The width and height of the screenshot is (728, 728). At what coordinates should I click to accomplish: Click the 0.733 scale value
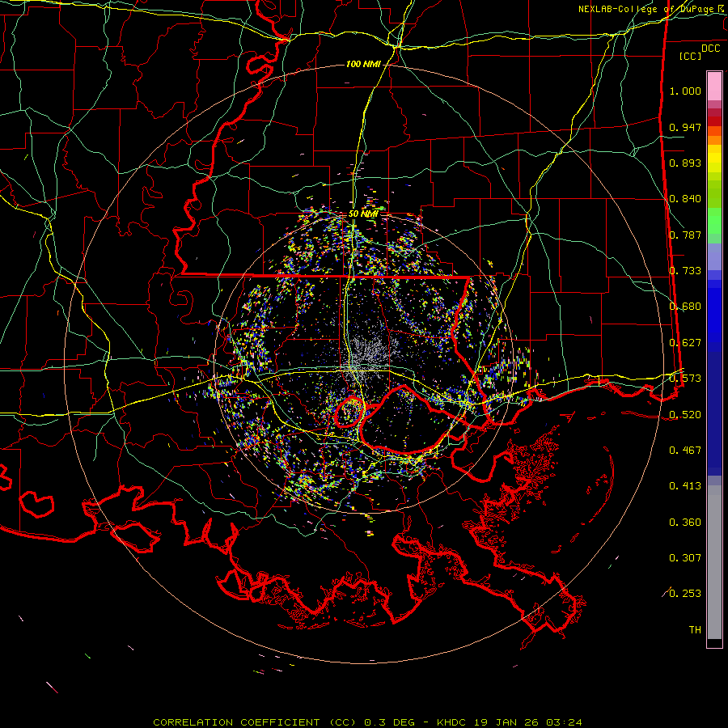pos(685,271)
